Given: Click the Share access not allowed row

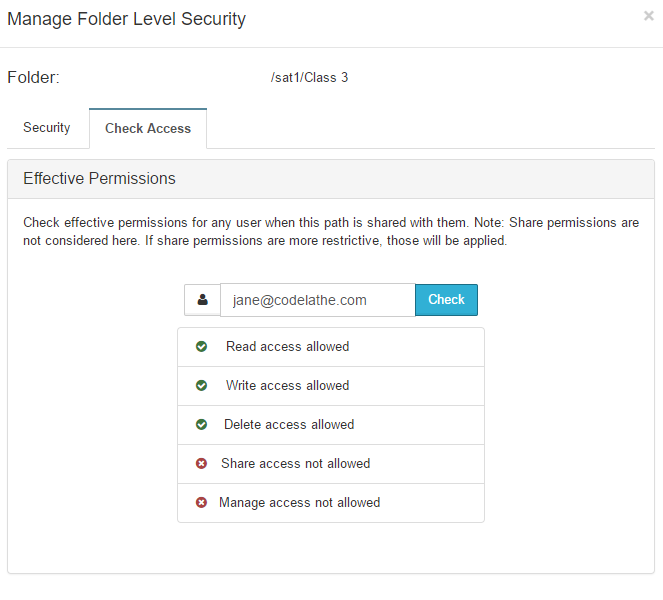Looking at the screenshot, I should coord(331,464).
